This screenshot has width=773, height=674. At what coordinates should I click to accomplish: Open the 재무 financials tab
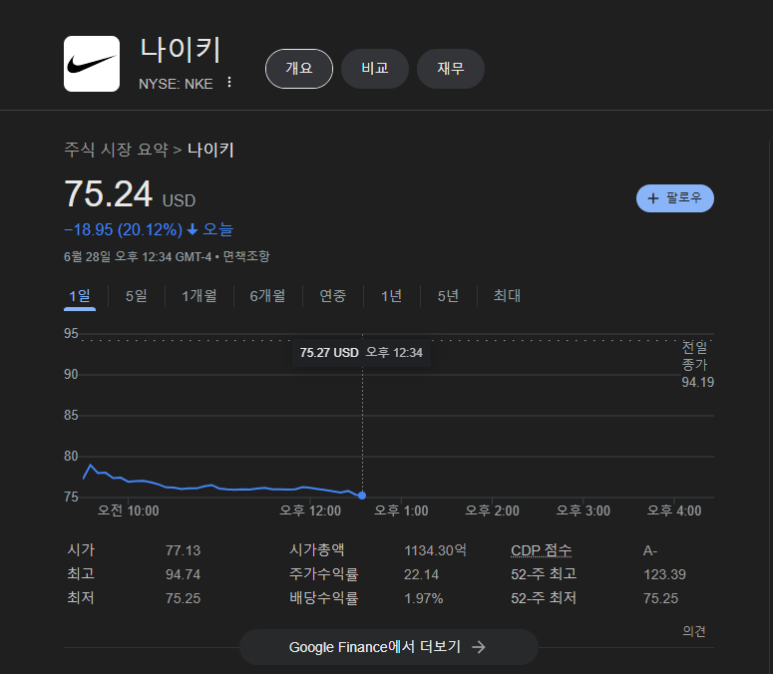(x=451, y=69)
